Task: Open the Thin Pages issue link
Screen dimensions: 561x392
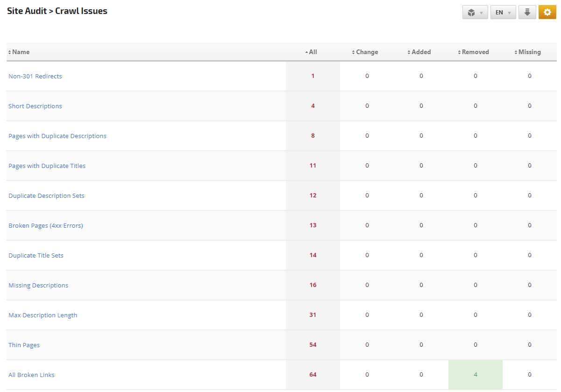Action: (24, 345)
